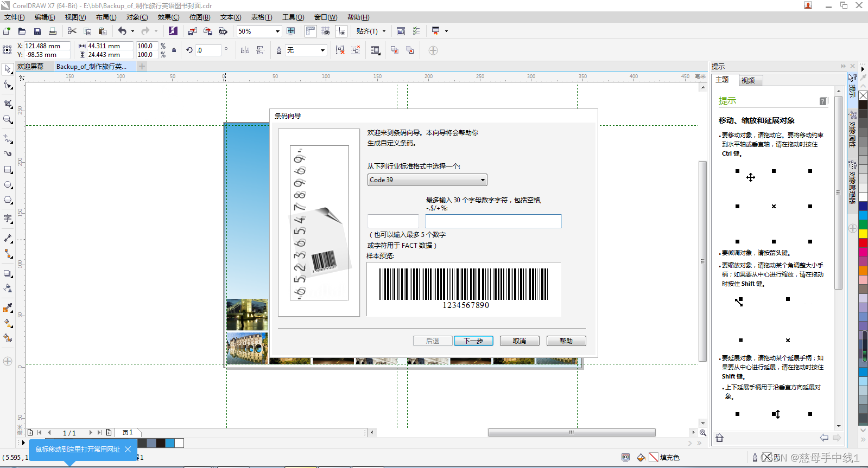The image size is (868, 468).
Task: Toggle show grid button
Action: [x=326, y=31]
